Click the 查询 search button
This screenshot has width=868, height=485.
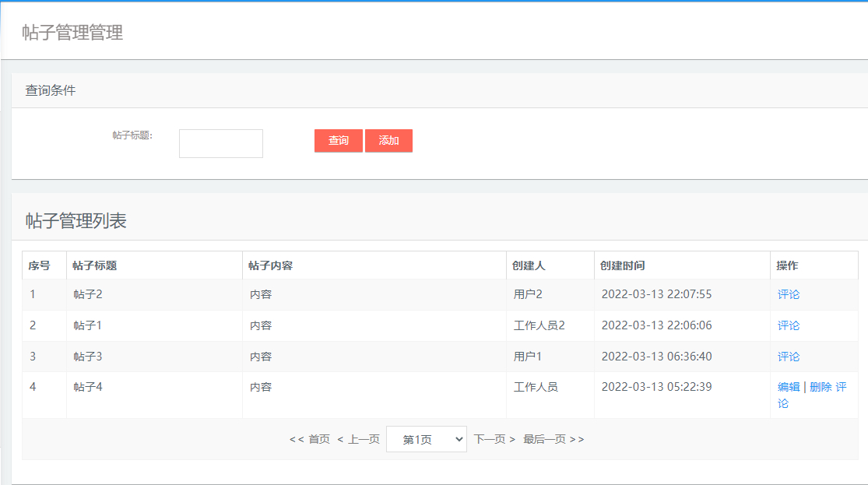pyautogui.click(x=338, y=141)
